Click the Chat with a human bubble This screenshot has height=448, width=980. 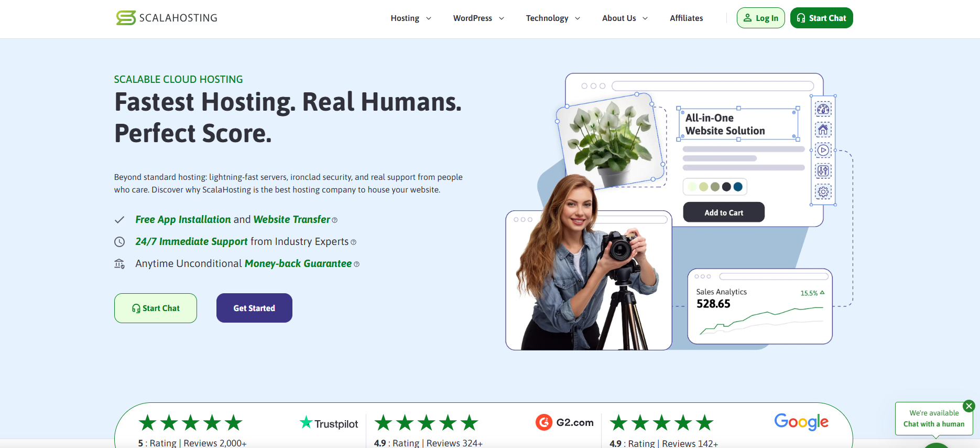click(934, 419)
